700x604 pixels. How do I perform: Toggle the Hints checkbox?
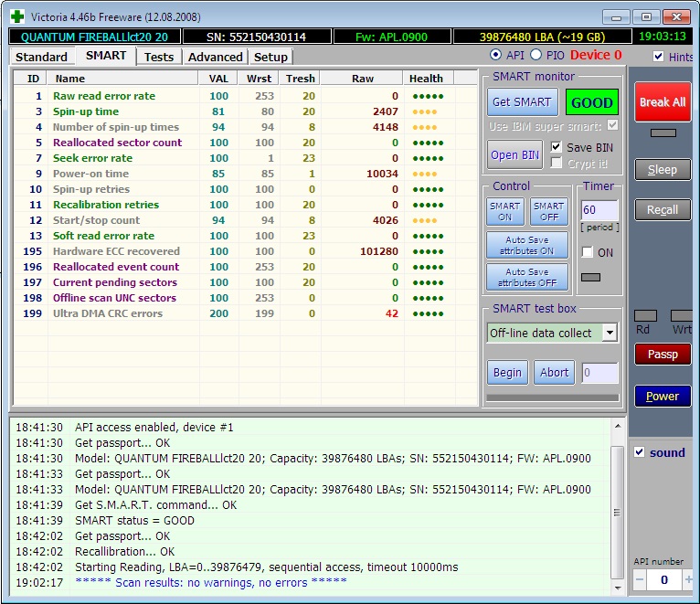pyautogui.click(x=658, y=57)
